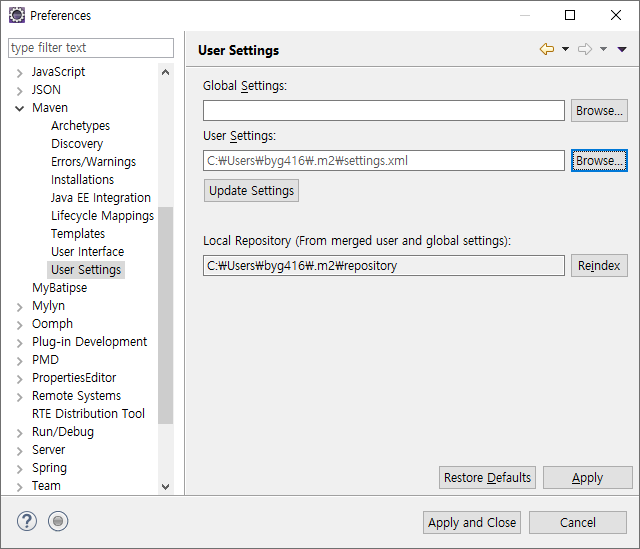Click the type filter text field
640x549 pixels.
91,48
